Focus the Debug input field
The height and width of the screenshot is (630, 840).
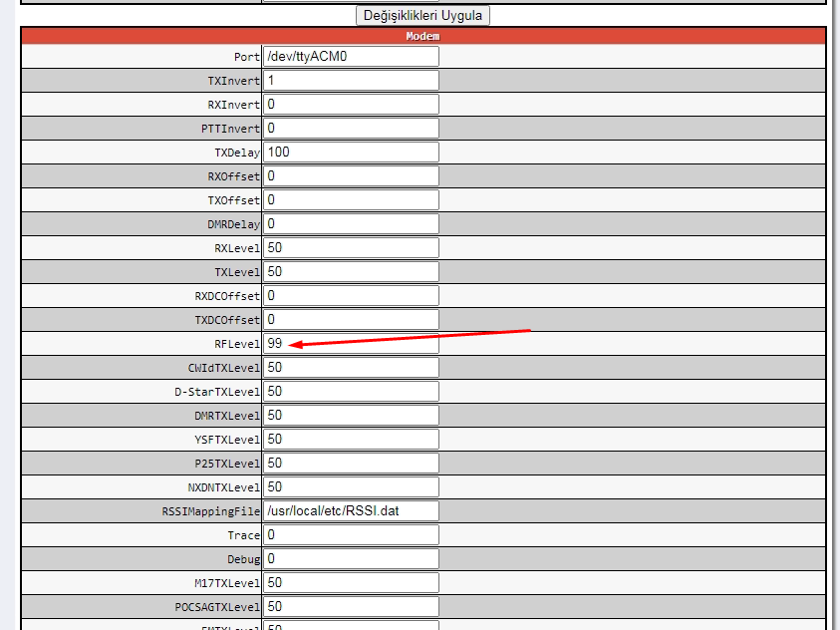(x=351, y=559)
